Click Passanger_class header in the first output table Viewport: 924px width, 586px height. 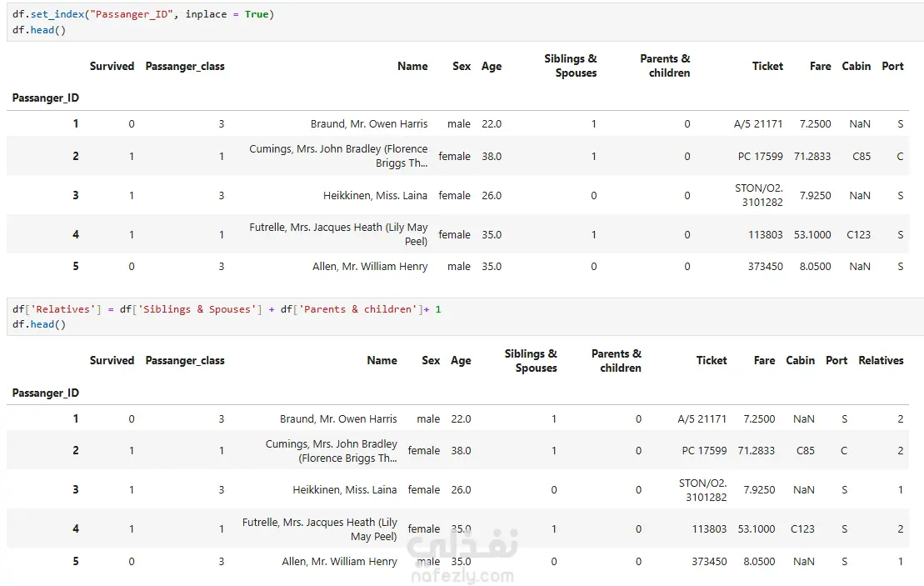pyautogui.click(x=185, y=66)
